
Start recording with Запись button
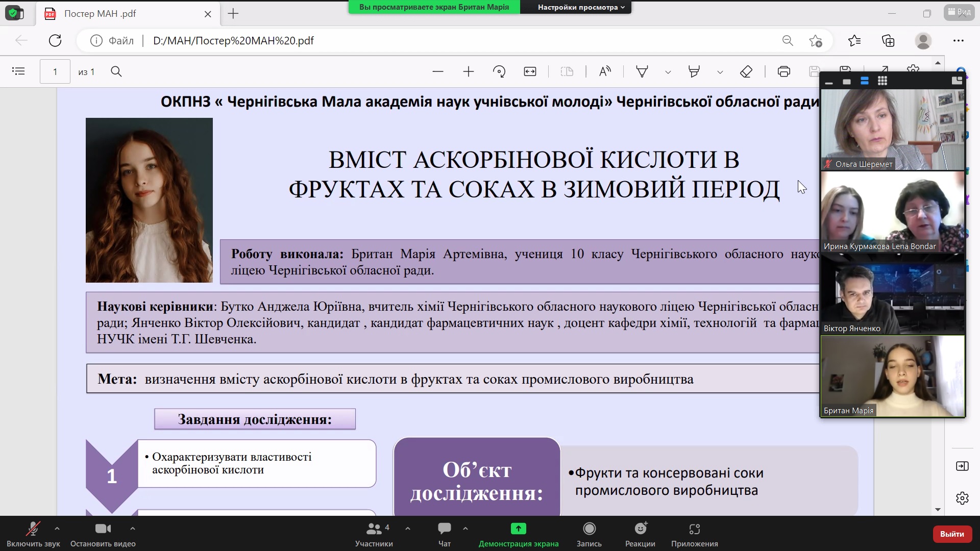589,534
